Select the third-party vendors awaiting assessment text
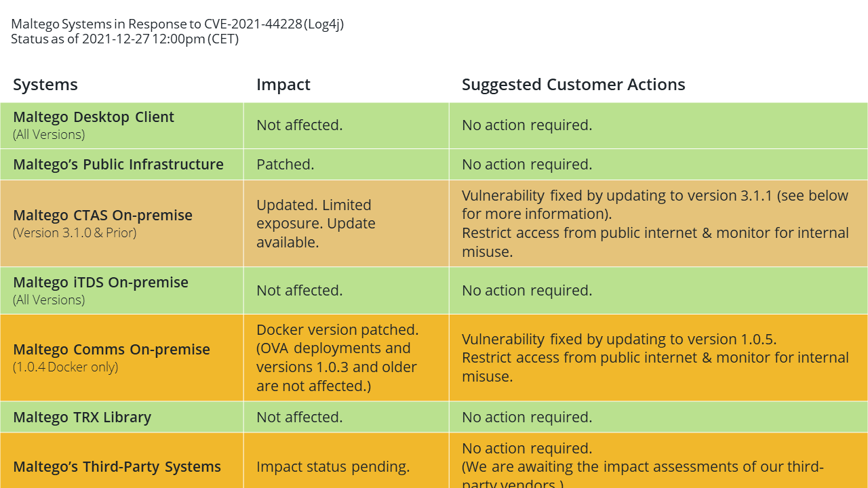Image resolution: width=868 pixels, height=488 pixels. pos(643,475)
